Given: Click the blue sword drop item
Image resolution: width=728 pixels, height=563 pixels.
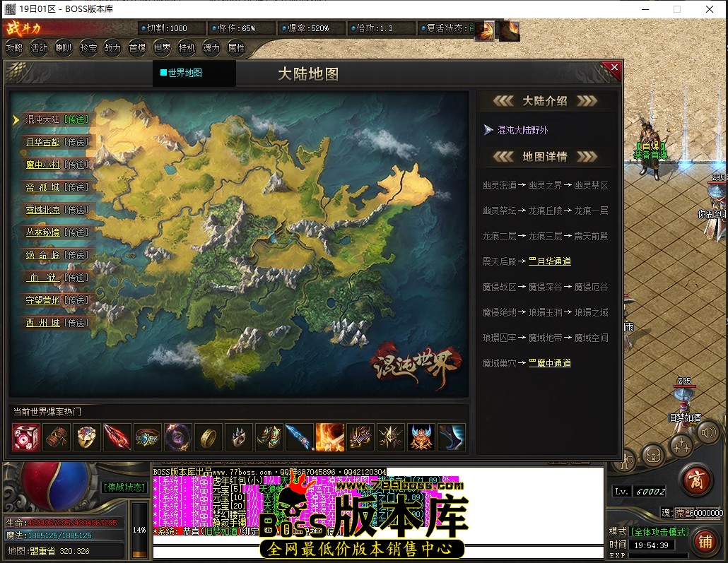Looking at the screenshot, I should (x=300, y=437).
